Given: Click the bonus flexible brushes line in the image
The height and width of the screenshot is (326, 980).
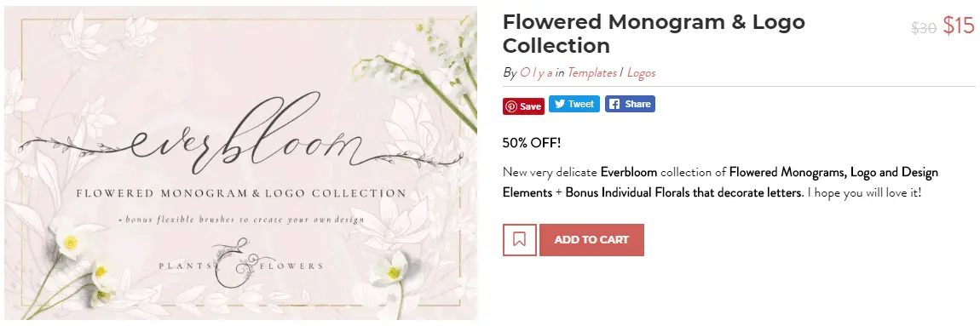Looking at the screenshot, I should 242,220.
